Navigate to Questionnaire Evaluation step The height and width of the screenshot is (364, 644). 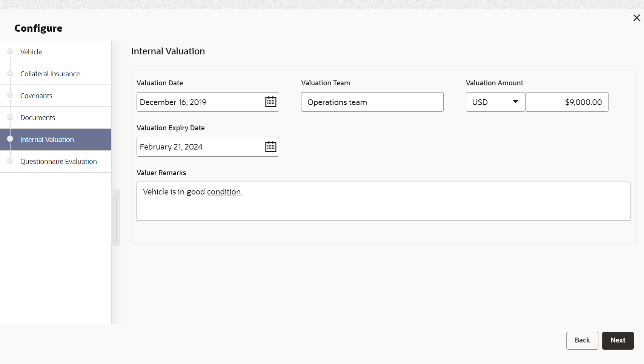[58, 162]
